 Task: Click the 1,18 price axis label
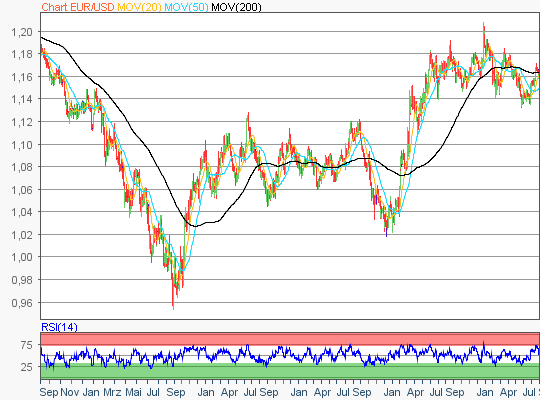coord(22,54)
